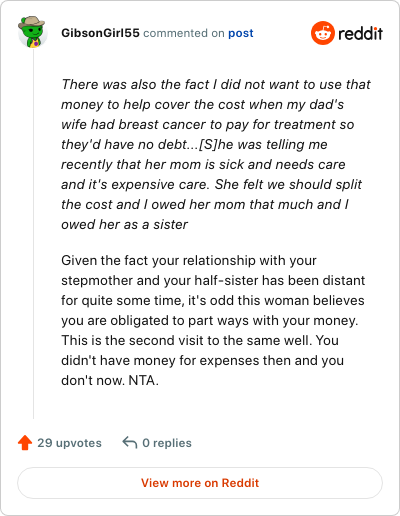Open GibsonGirl55's user profile name
This screenshot has width=400, height=516.
(x=100, y=33)
